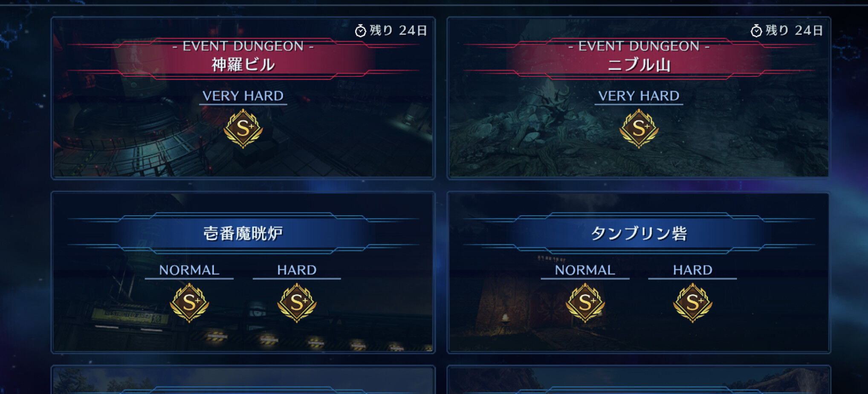Click timer icon on ニブル山 card
This screenshot has width=868, height=394.
pyautogui.click(x=756, y=31)
